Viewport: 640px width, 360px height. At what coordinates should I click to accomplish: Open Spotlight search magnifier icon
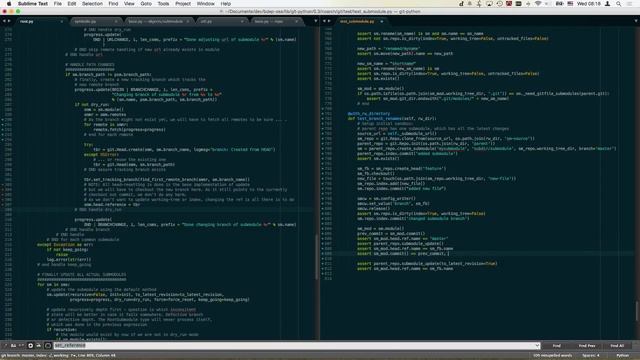[619, 4]
